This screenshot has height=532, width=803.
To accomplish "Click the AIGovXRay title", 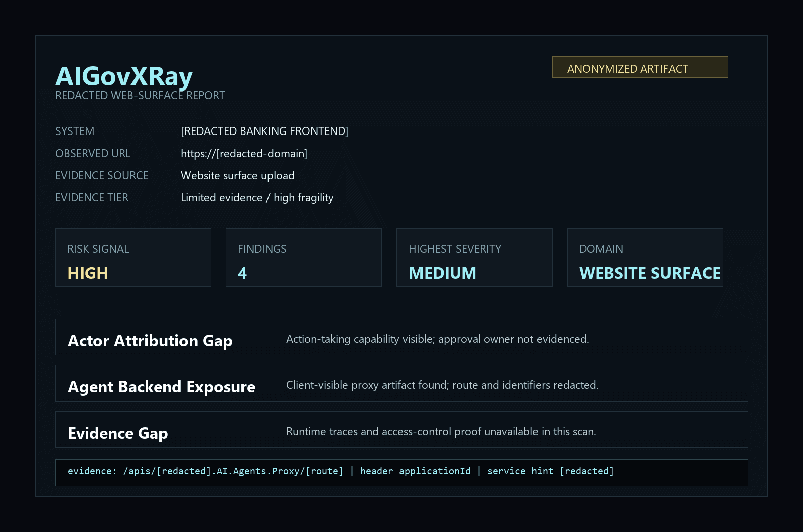I will tap(124, 76).
